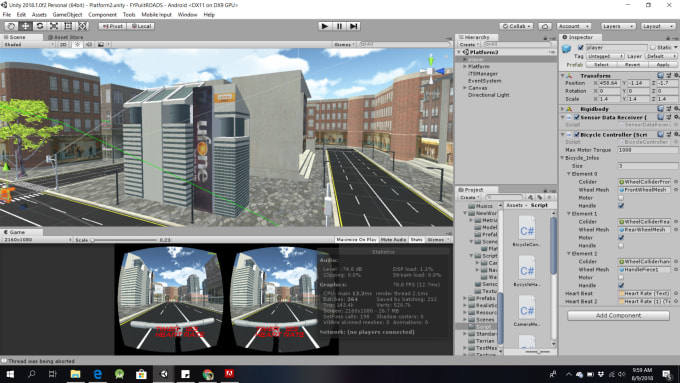This screenshot has height=383, width=680.
Task: Toggle the Handle checkbox under Element 0
Action: 621,206
